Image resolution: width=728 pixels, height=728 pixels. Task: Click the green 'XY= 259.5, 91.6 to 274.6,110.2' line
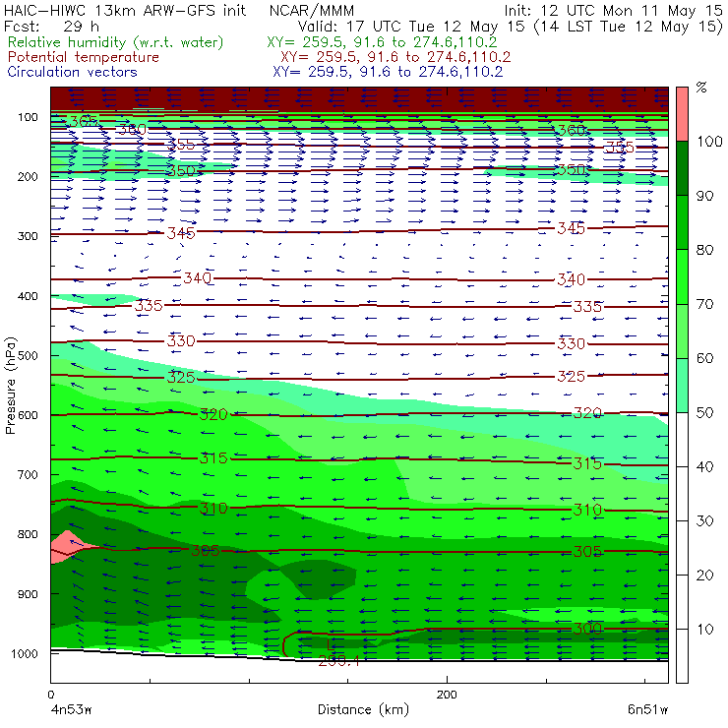[382, 42]
